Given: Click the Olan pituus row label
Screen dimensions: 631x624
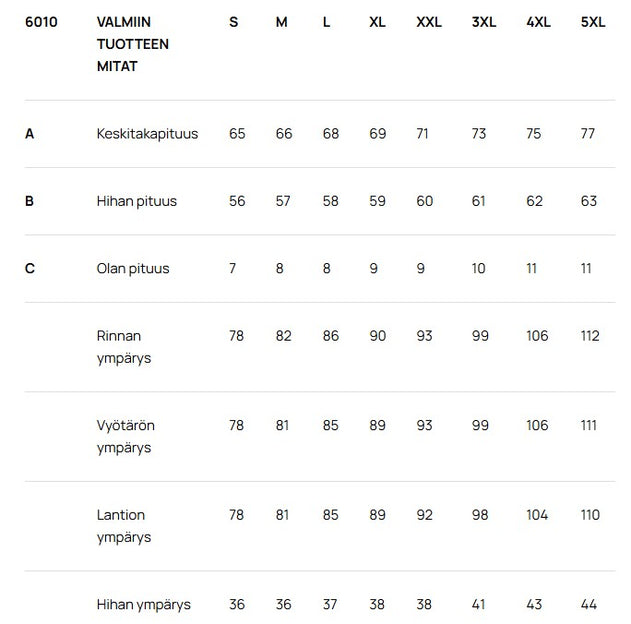Looking at the screenshot, I should click(x=133, y=268).
